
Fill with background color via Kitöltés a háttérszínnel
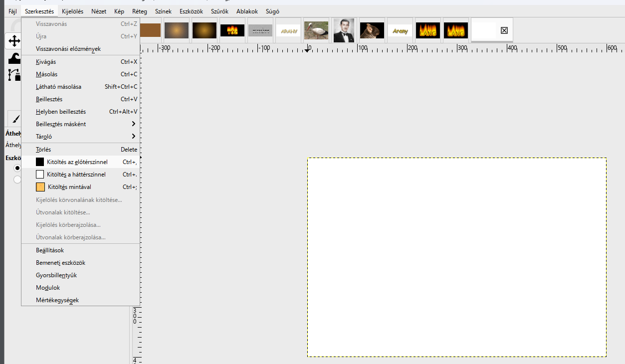(x=80, y=175)
